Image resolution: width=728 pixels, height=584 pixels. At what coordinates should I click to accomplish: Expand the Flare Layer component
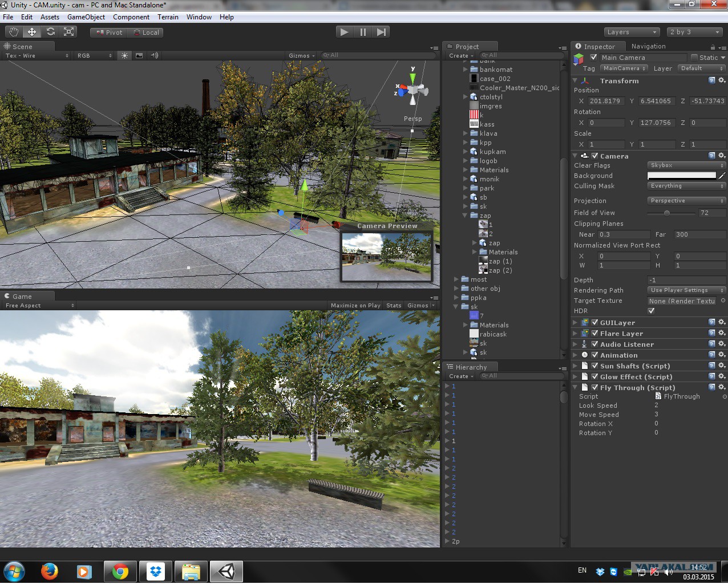coord(575,334)
